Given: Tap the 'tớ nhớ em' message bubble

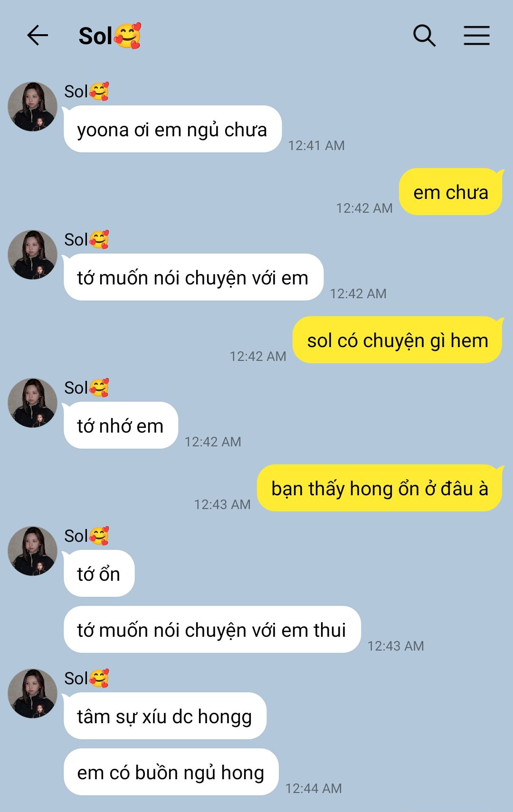Looking at the screenshot, I should coord(121,425).
